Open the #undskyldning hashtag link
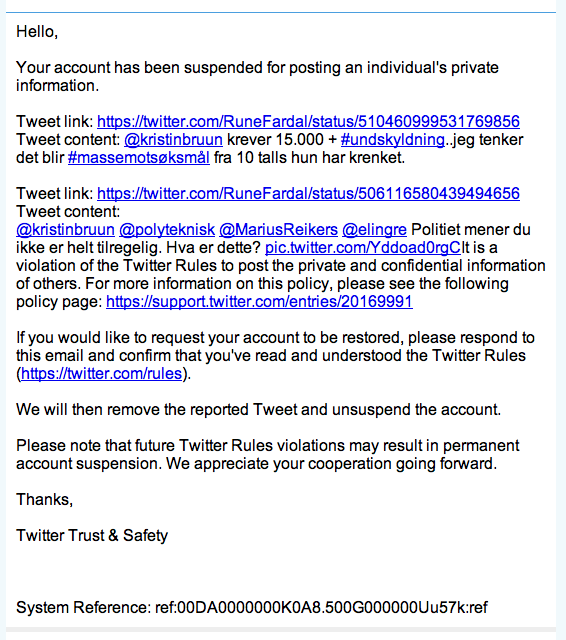Image resolution: width=566 pixels, height=640 pixels. coord(393,140)
